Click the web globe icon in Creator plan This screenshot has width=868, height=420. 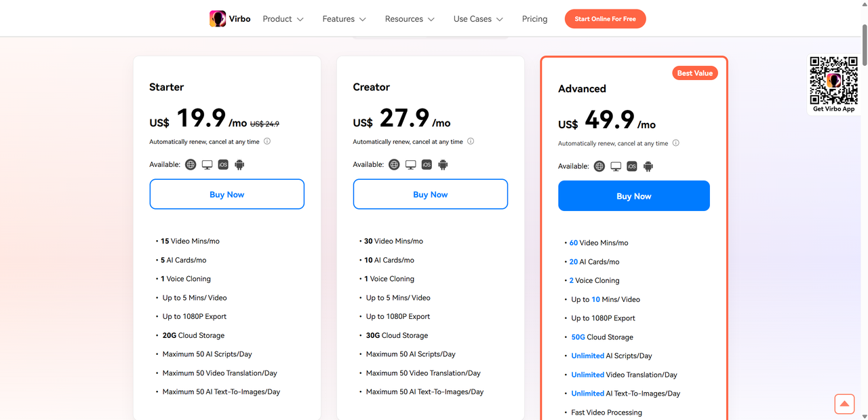point(394,164)
